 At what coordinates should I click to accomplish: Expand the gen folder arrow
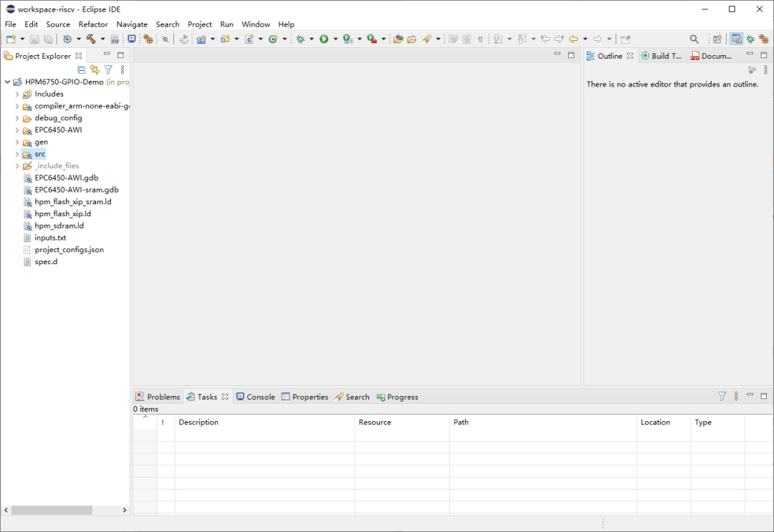pyautogui.click(x=16, y=142)
